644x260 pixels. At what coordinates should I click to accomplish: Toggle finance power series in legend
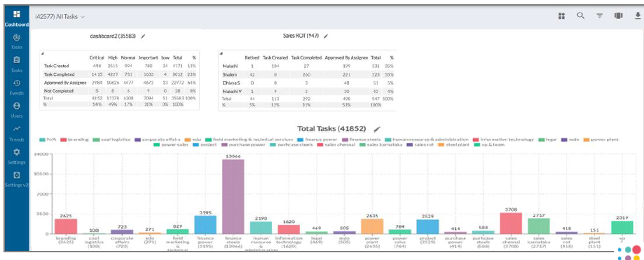tap(317, 139)
